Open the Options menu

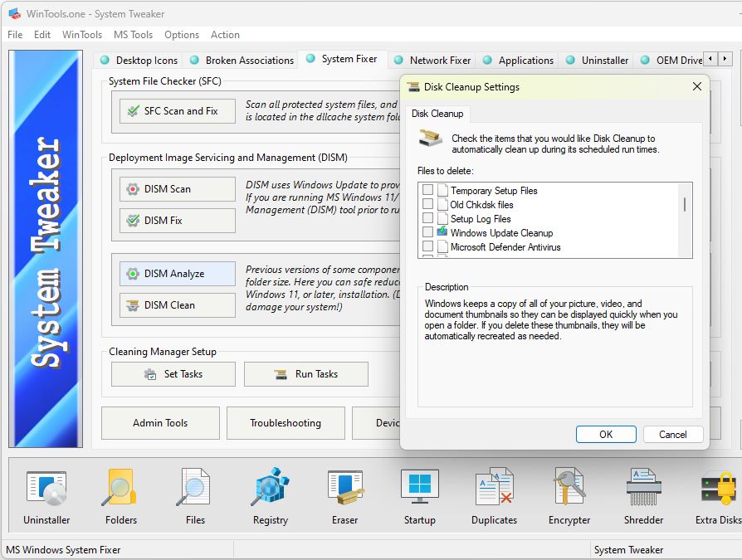click(182, 35)
